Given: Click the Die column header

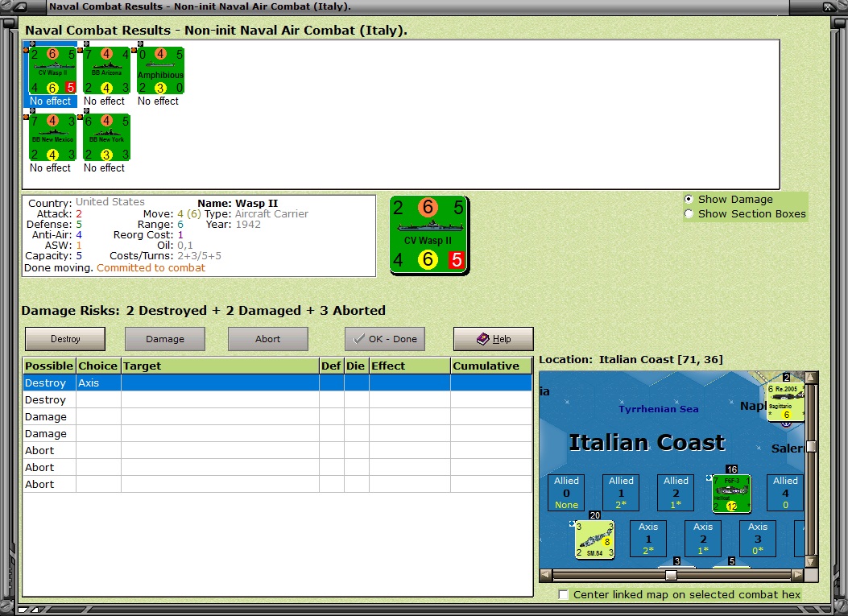Looking at the screenshot, I should coord(357,366).
